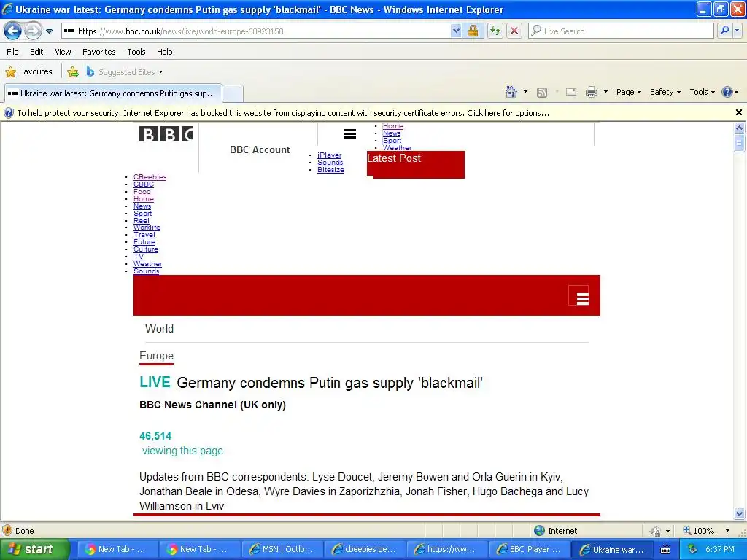The image size is (747, 560).
Task: Click the Latest Post red button
Action: click(415, 165)
